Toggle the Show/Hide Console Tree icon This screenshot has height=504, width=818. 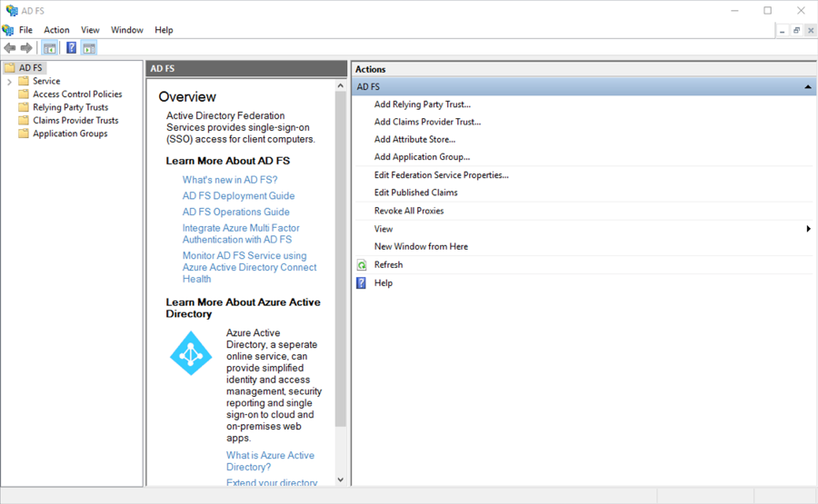tap(50, 48)
